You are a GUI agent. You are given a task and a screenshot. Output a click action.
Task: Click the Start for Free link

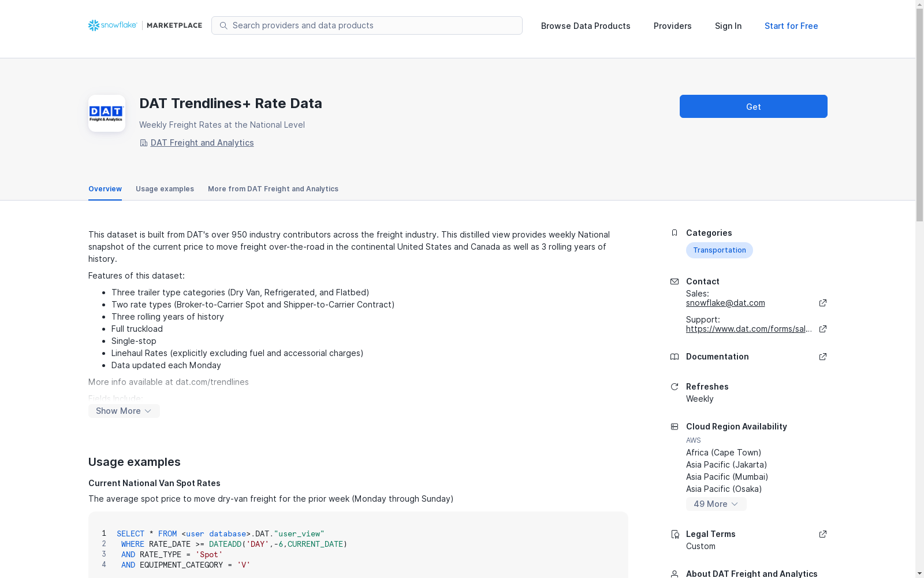791,26
